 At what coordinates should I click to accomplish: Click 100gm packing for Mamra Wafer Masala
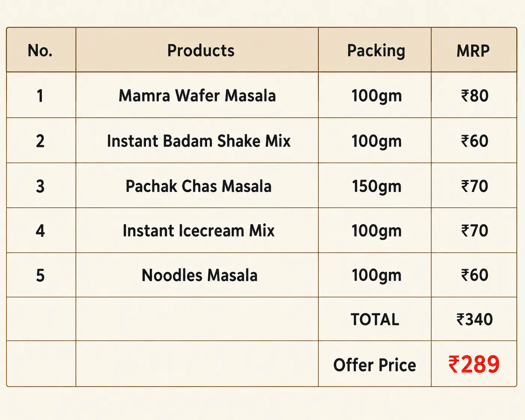pyautogui.click(x=377, y=96)
